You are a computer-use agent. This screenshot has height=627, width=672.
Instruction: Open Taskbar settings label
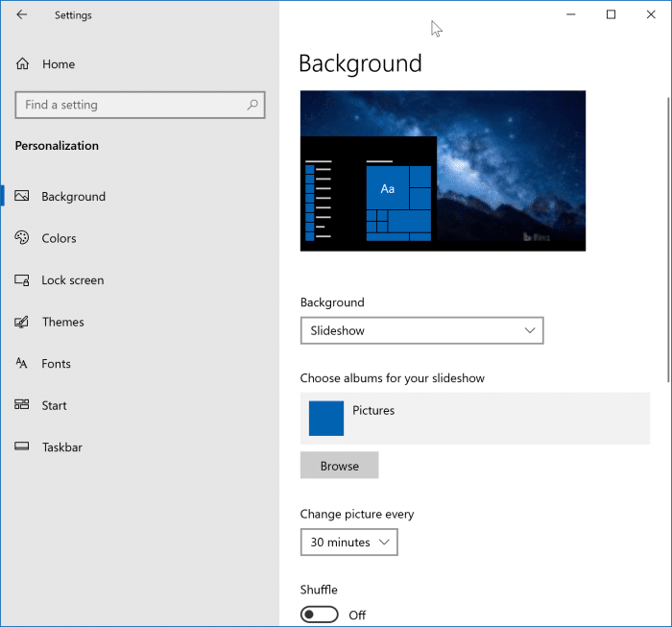click(x=62, y=447)
